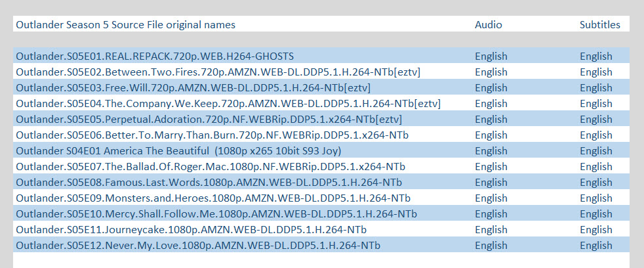The width and height of the screenshot is (644, 268).
Task: Click the Subtitles column header
Action: pos(600,25)
